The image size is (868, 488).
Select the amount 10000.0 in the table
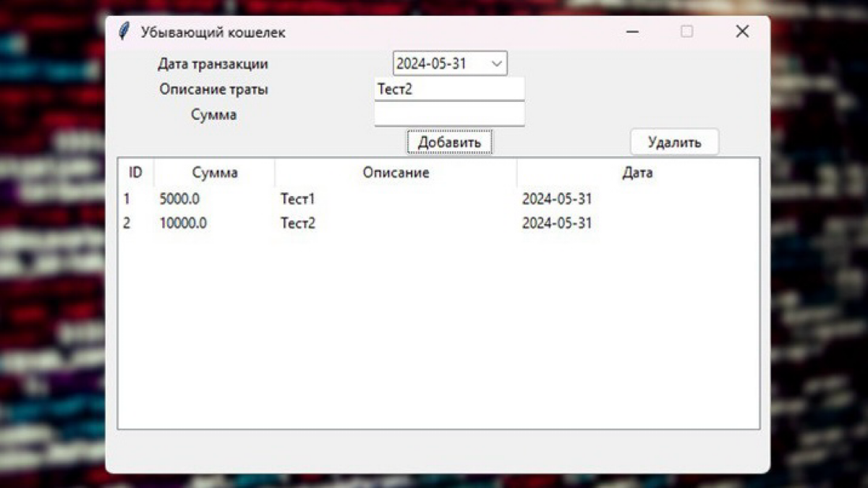183,223
